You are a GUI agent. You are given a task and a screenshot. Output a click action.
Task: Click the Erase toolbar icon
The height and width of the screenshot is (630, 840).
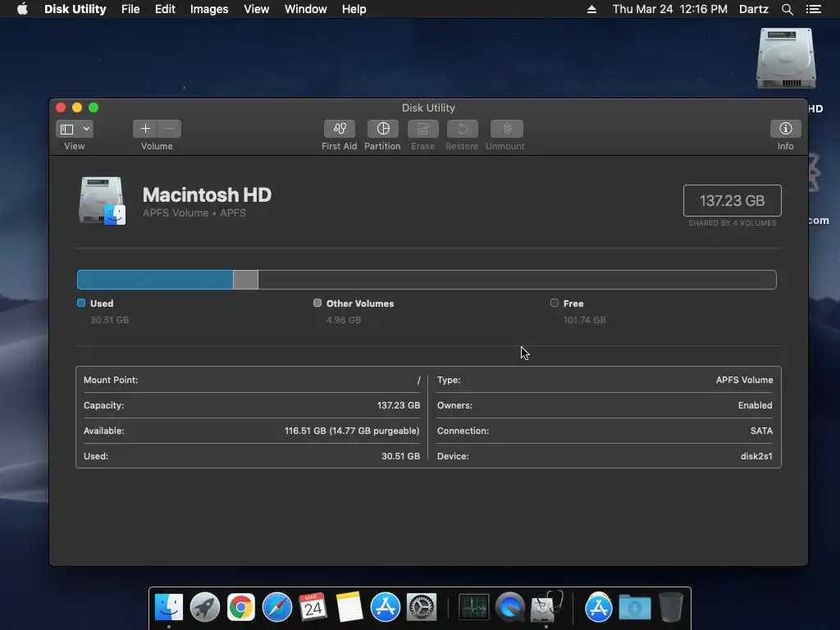[x=422, y=129]
